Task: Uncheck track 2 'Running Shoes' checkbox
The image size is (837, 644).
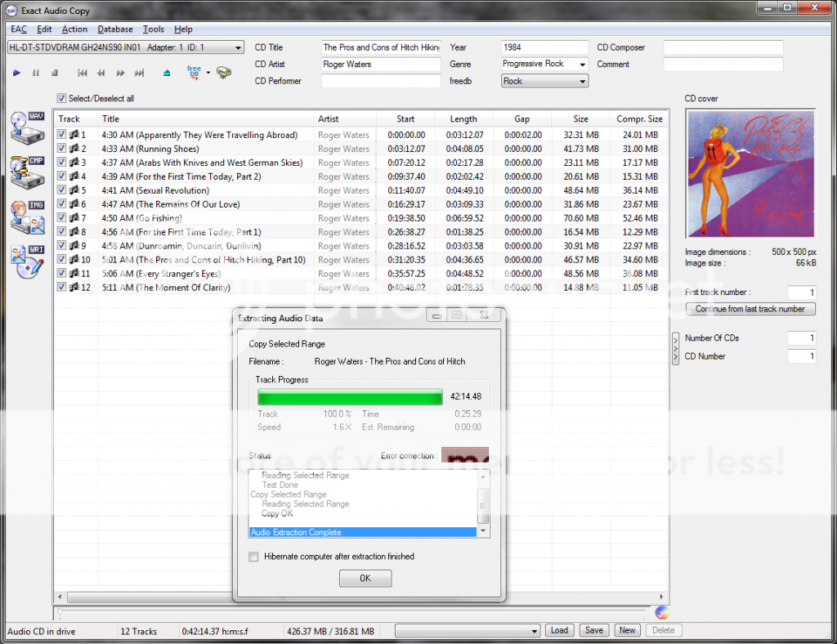Action: [x=62, y=148]
